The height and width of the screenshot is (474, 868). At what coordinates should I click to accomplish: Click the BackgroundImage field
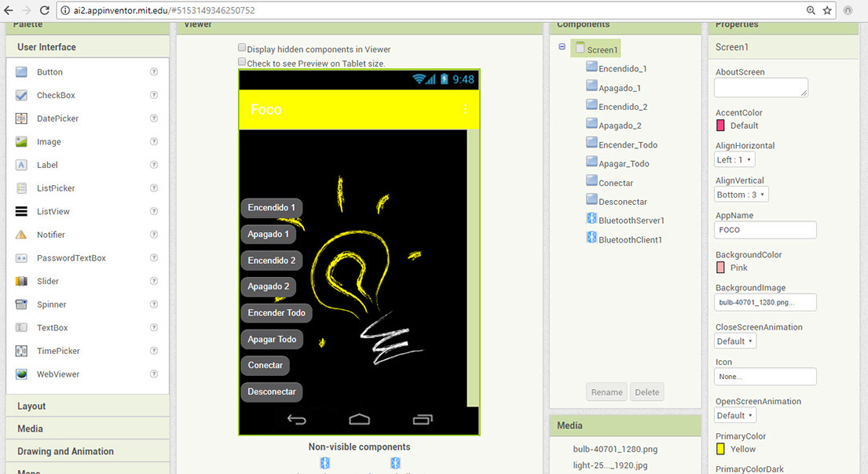[x=765, y=302]
